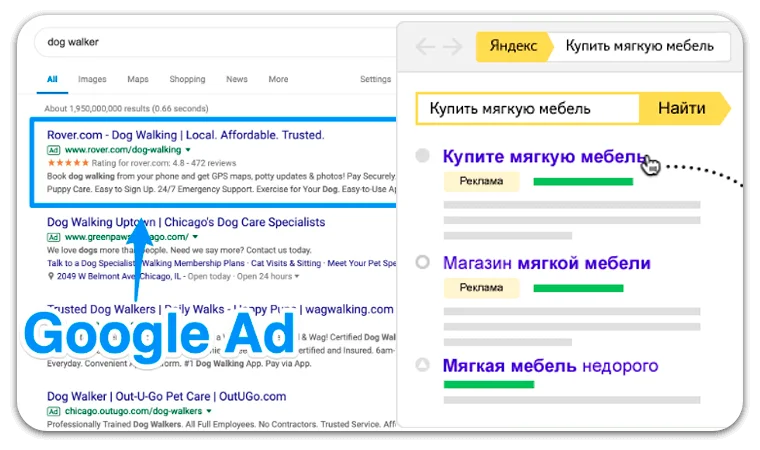Viewport: 760px width, 450px height.
Task: Click the About 1,950,000,000 results text
Action: click(x=127, y=109)
